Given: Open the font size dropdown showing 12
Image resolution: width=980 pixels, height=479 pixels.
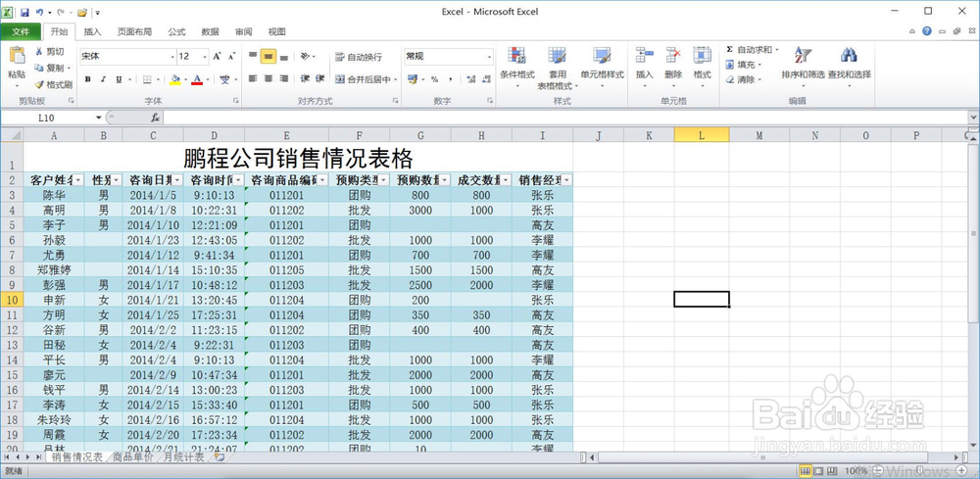Looking at the screenshot, I should click(x=205, y=57).
